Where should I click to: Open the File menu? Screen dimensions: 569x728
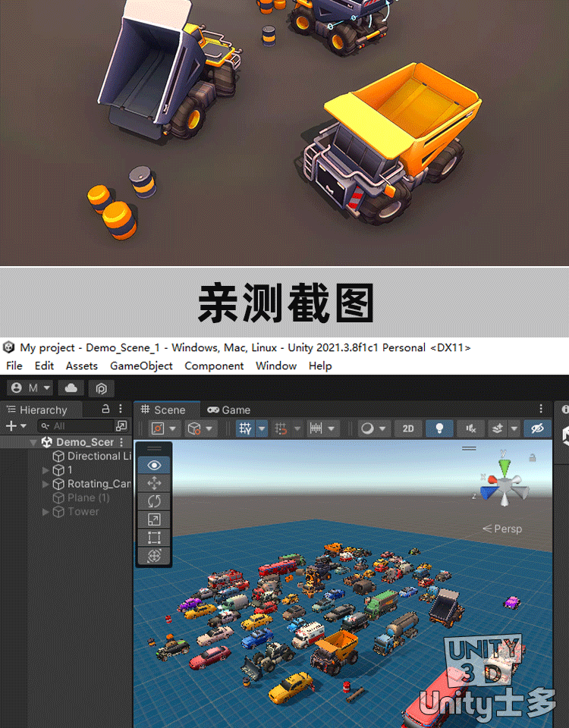14,366
